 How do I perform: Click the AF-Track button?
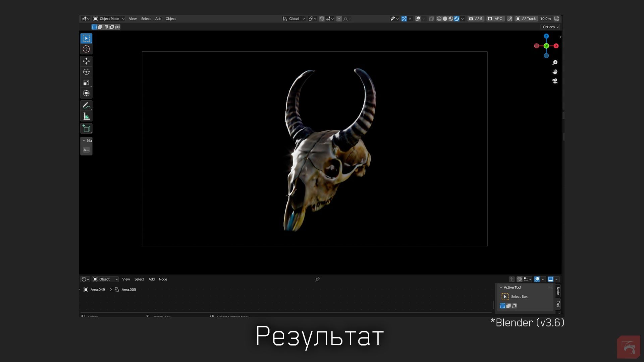tap(526, 19)
